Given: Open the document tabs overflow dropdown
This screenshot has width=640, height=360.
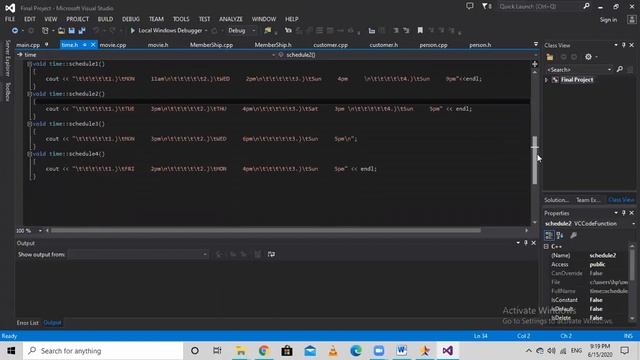Looking at the screenshot, I should (x=536, y=44).
